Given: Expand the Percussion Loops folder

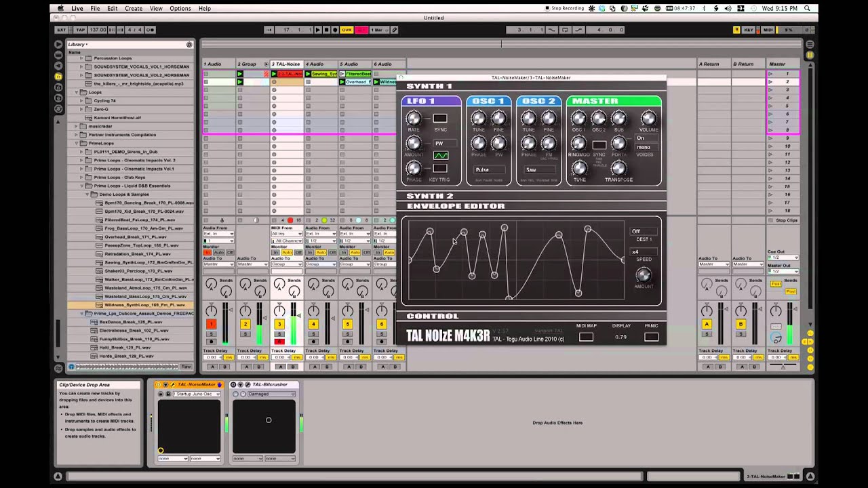Looking at the screenshot, I should [81, 58].
